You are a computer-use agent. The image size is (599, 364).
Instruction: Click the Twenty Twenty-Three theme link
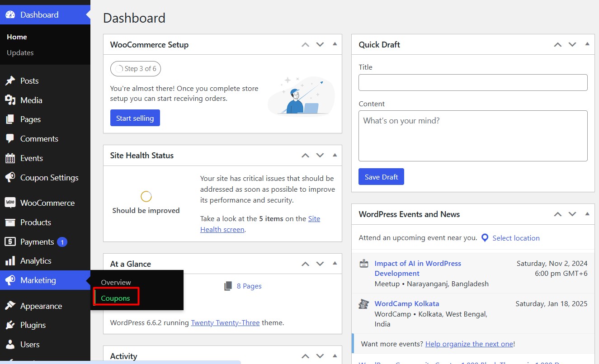click(225, 323)
